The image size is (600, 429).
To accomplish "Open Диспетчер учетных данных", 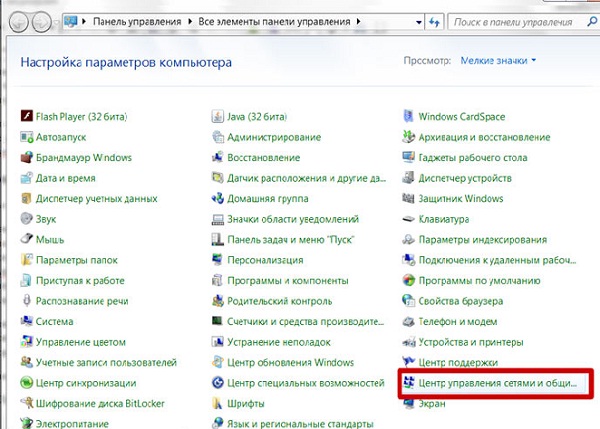I will (96, 198).
